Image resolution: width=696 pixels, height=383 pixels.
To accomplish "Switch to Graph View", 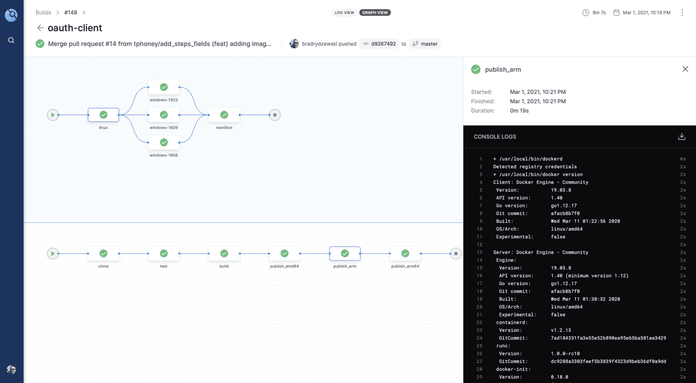I will (x=375, y=12).
